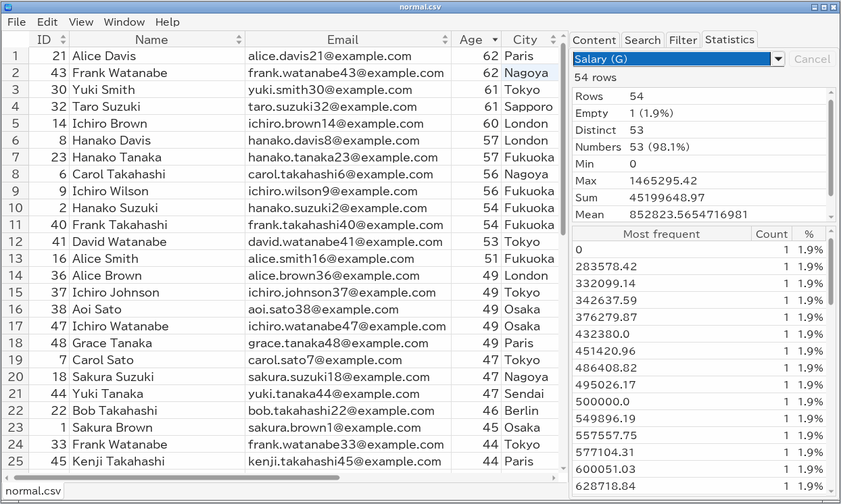
Task: Open the Edit menu
Action: (47, 22)
